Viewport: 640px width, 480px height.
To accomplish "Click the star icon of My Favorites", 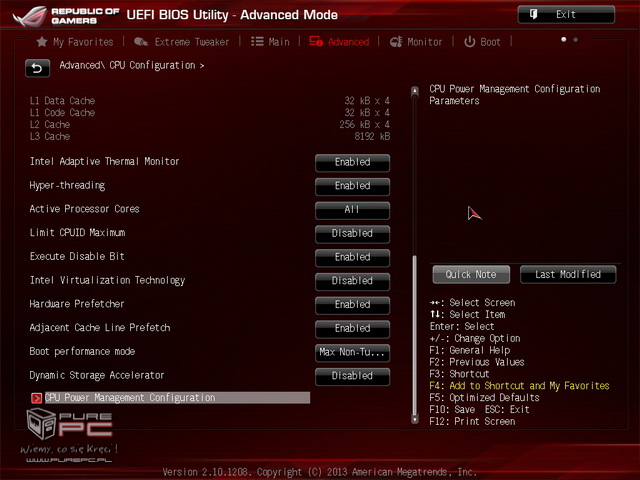I will 42,42.
